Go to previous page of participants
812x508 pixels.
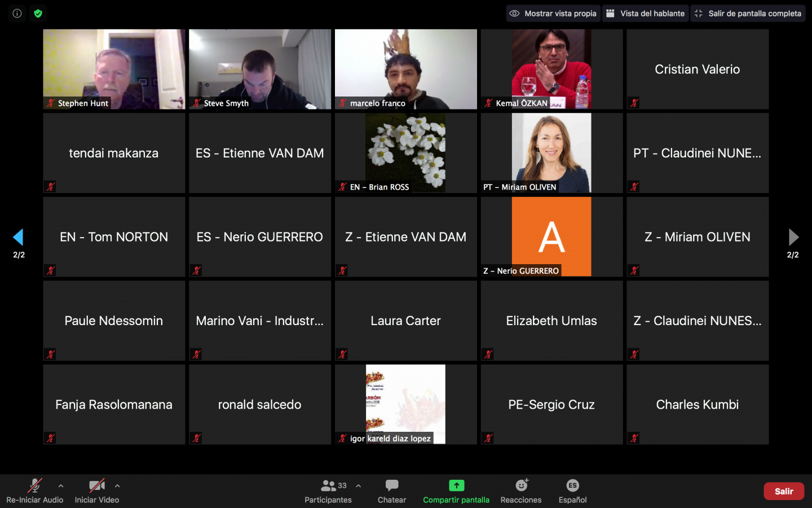click(x=18, y=237)
